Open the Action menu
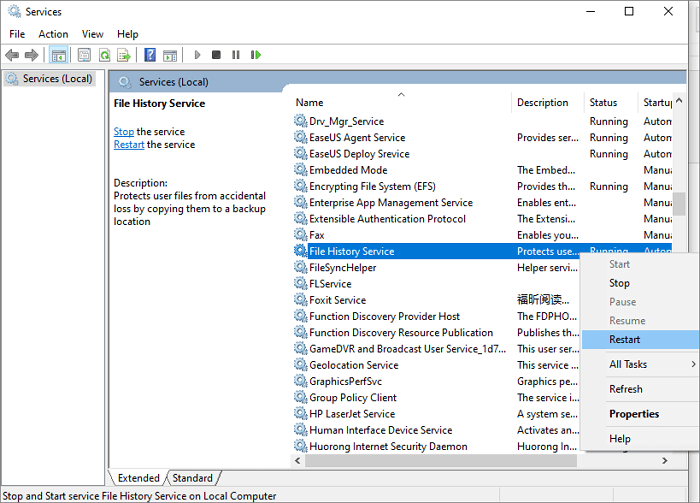 [53, 34]
